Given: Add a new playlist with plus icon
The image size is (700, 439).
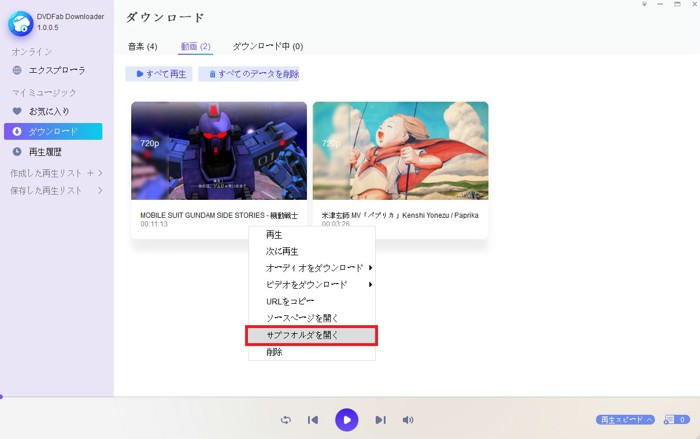Looking at the screenshot, I should point(90,173).
